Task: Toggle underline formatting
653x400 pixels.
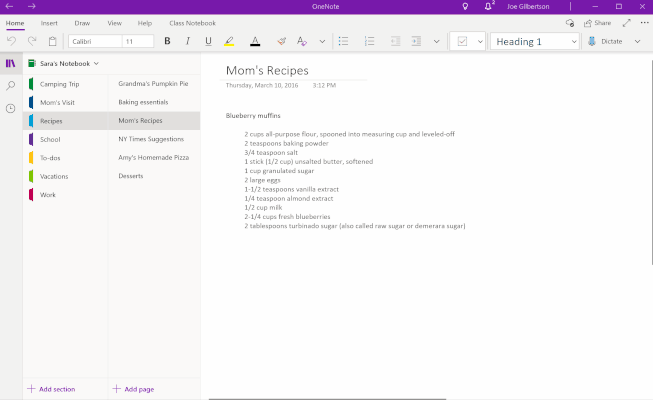Action: (x=208, y=41)
